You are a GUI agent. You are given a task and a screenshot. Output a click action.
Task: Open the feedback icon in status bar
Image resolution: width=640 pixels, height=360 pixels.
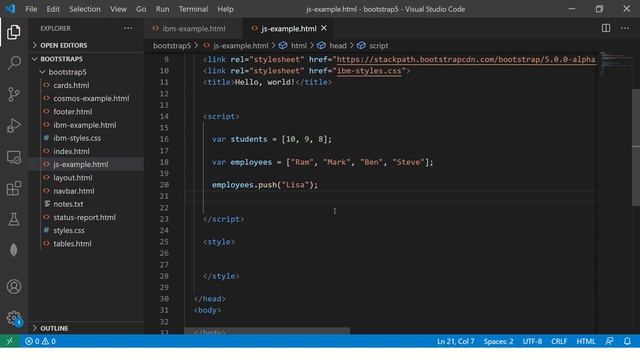click(x=609, y=341)
